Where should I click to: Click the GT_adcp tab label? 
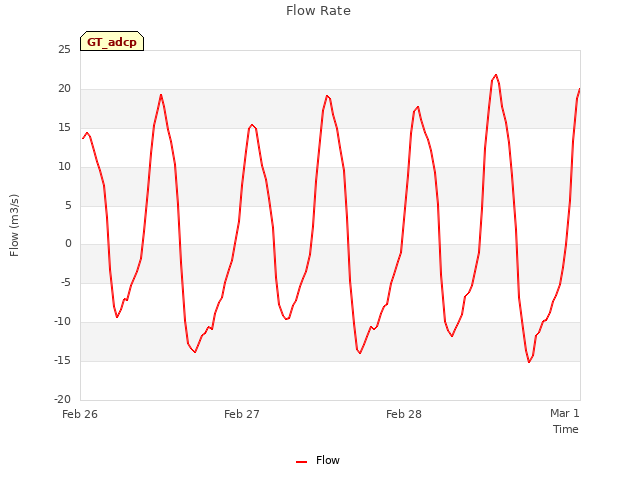(x=112, y=42)
